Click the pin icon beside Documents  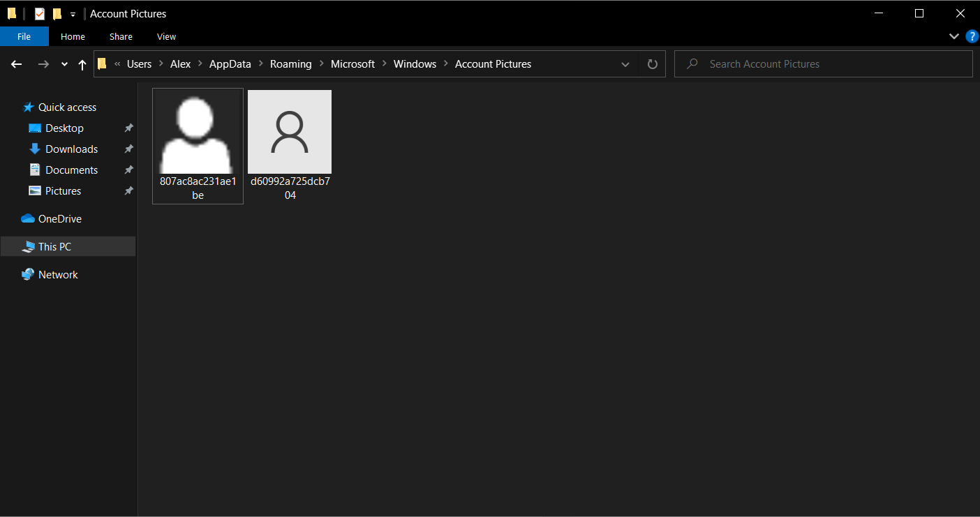[128, 170]
